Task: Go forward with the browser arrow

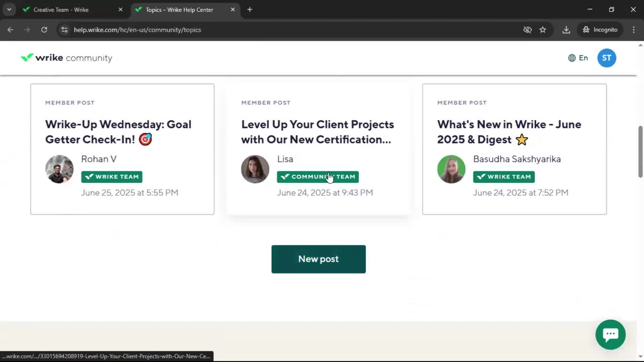Action: coord(27,30)
